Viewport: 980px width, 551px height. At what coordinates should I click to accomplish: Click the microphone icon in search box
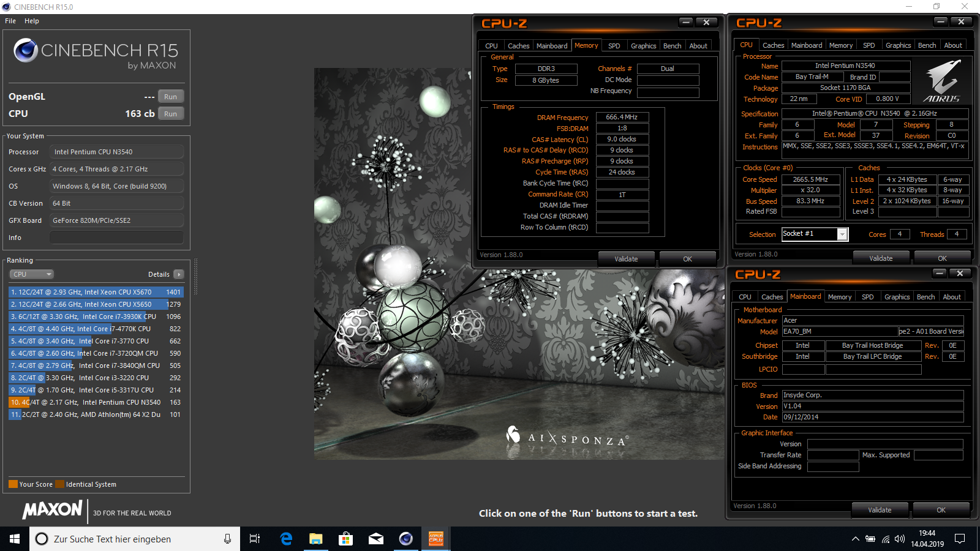tap(227, 539)
